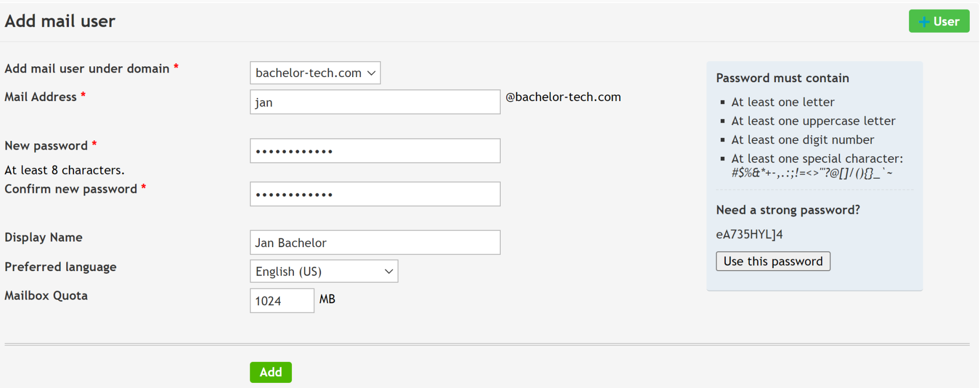Click the Add button to create user

(x=271, y=372)
